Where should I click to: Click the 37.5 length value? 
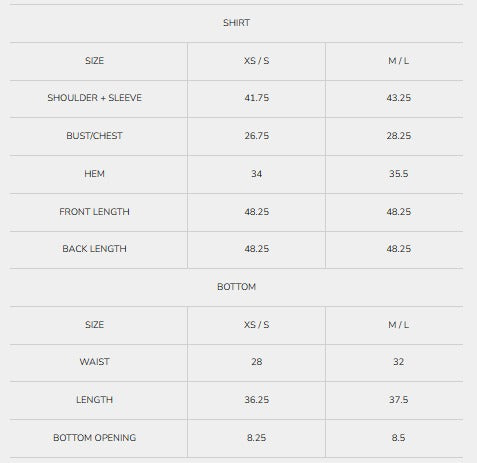(398, 400)
